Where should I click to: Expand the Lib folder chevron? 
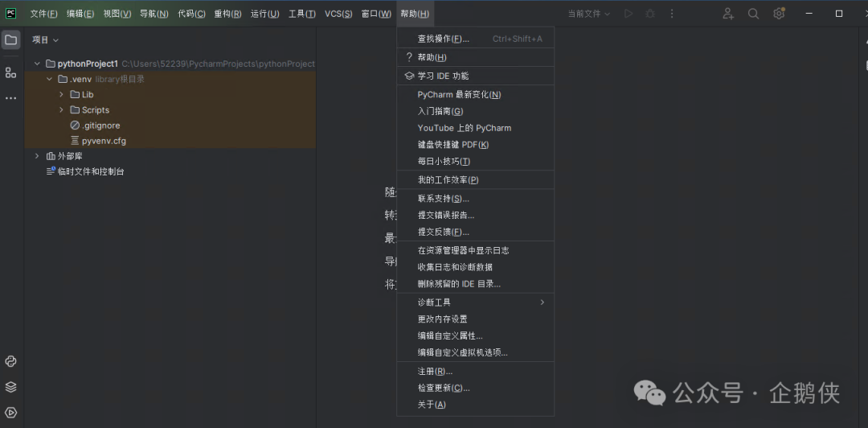click(x=61, y=94)
